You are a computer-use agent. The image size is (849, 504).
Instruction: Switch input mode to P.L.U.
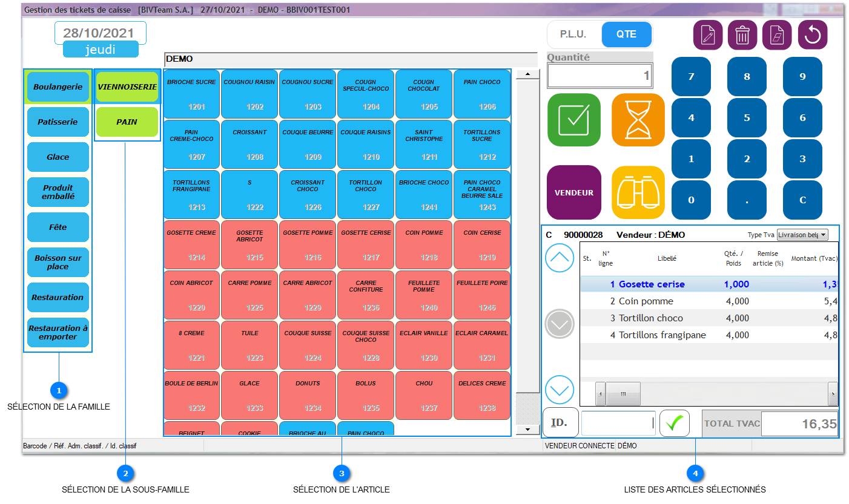pos(573,34)
